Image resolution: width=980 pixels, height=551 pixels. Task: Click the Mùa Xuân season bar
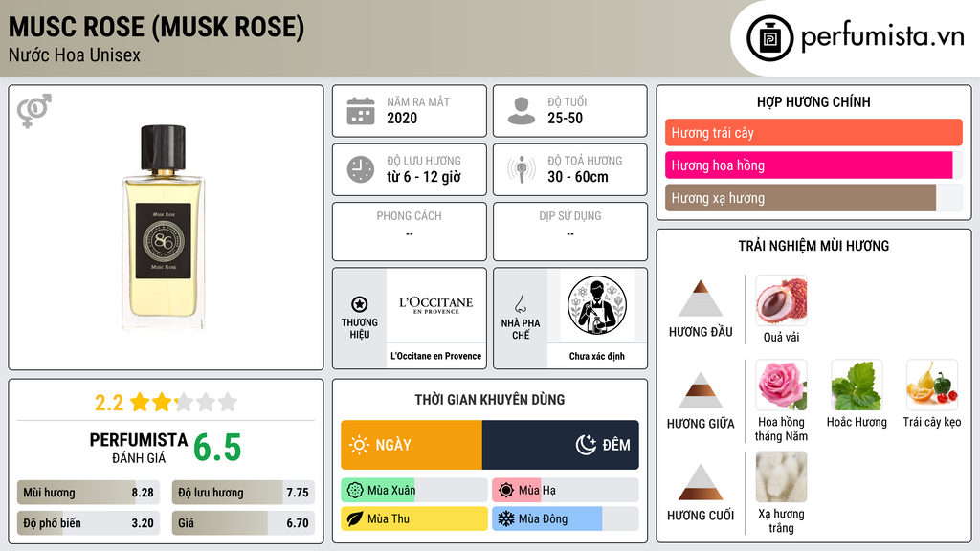click(x=414, y=491)
